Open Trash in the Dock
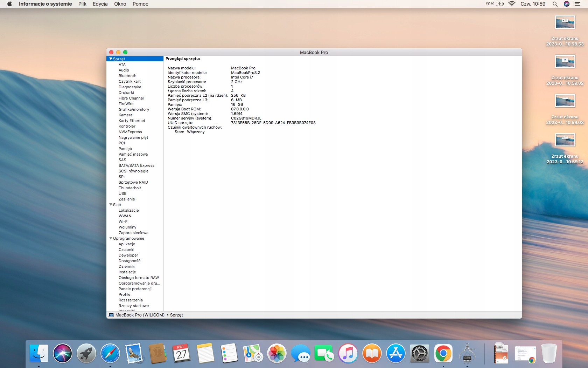Screen dimensions: 588x368 tap(549, 353)
